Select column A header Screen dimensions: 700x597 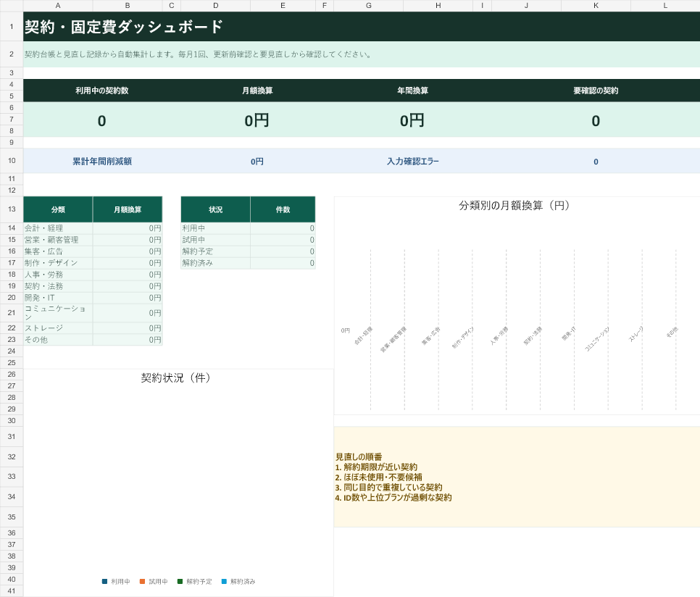[x=58, y=6]
